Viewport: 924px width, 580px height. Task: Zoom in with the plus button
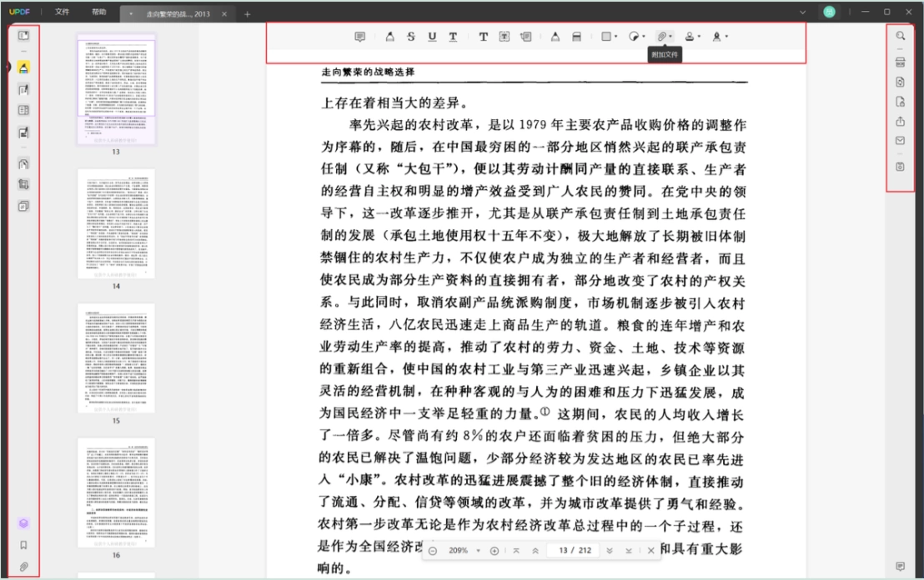(495, 551)
